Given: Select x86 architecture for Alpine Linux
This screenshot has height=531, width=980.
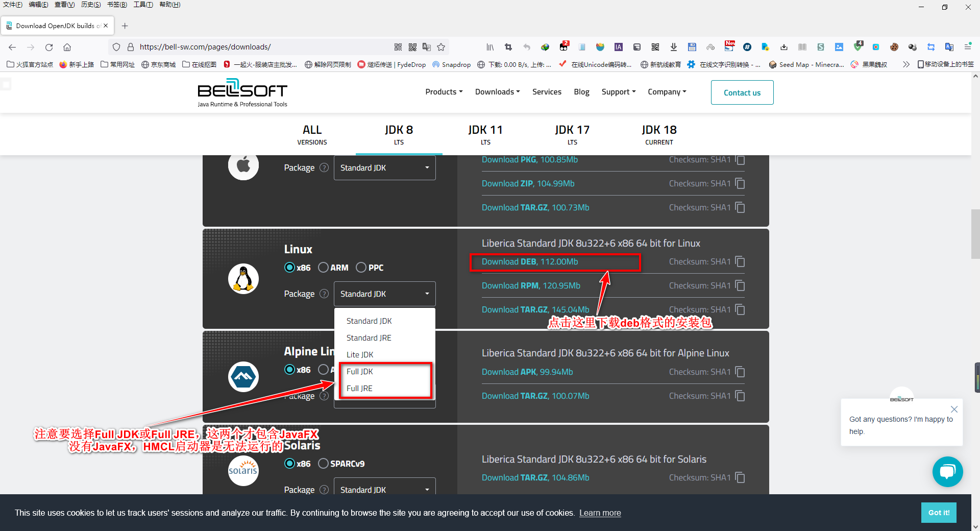Looking at the screenshot, I should tap(289, 370).
